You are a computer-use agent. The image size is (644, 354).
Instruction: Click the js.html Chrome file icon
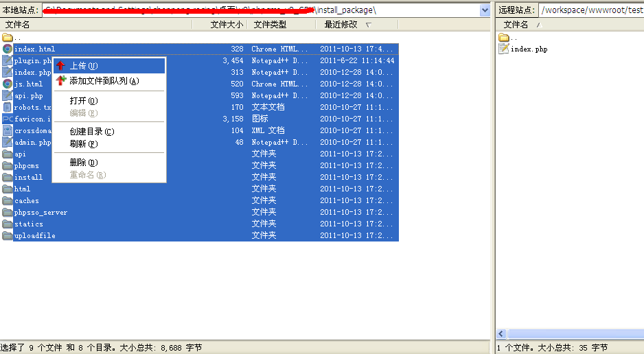click(x=8, y=84)
